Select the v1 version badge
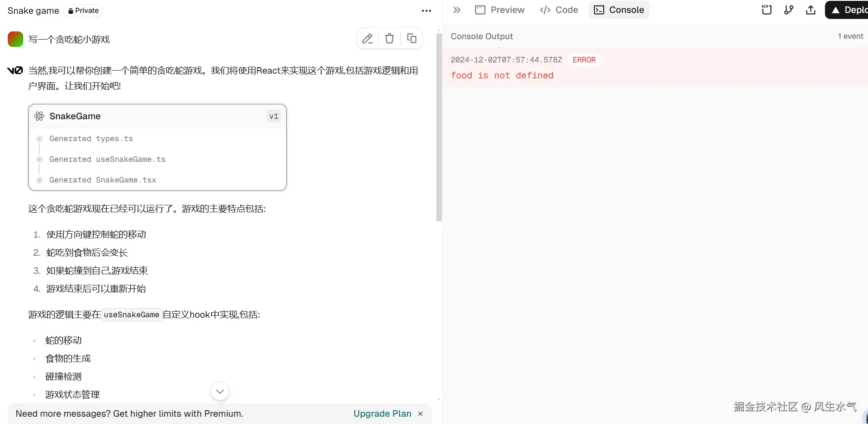This screenshot has width=868, height=424. [x=274, y=116]
